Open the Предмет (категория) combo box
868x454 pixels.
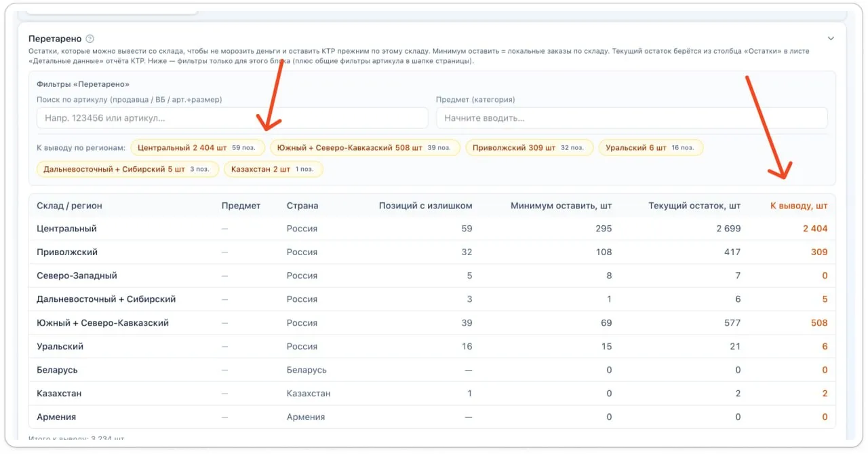[x=631, y=118]
